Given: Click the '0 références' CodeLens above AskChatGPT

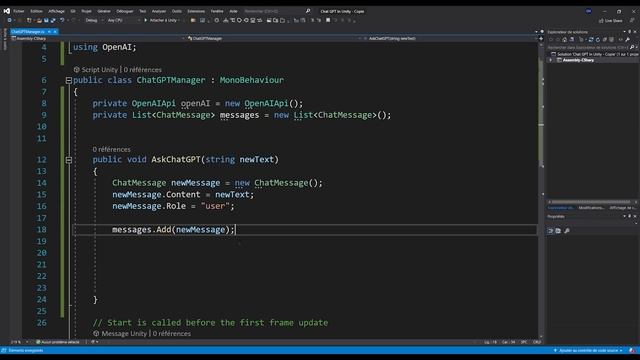Looking at the screenshot, I should (111, 149).
